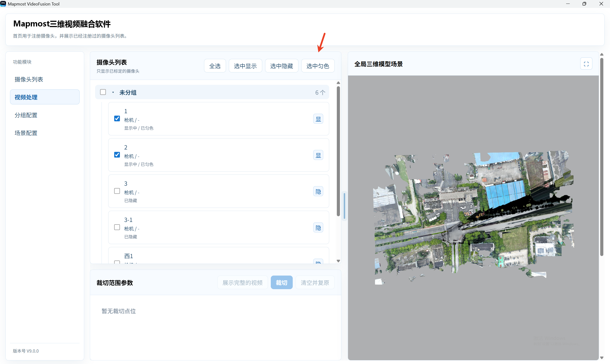Close the Mapmost VideoFusion Tool window
The image size is (610, 364).
[601, 4]
